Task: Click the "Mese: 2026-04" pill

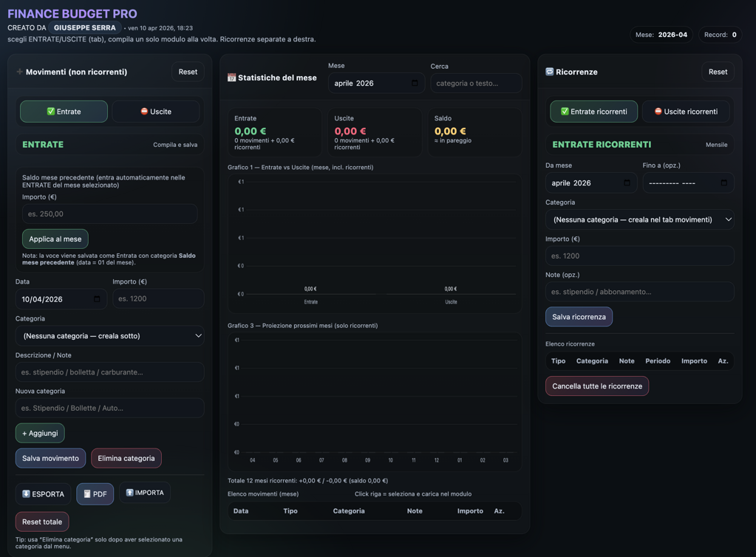Action: tap(661, 35)
